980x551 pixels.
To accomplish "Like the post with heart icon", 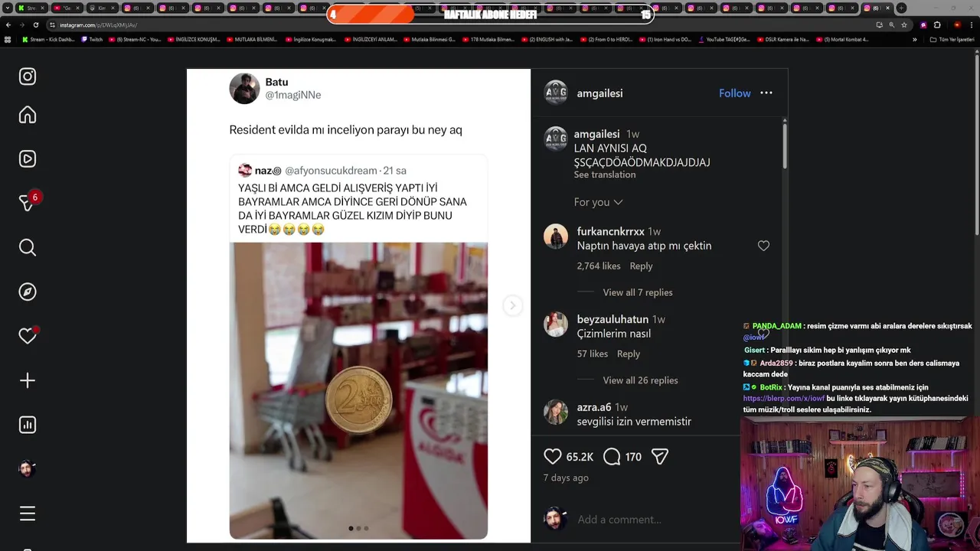I will [553, 457].
